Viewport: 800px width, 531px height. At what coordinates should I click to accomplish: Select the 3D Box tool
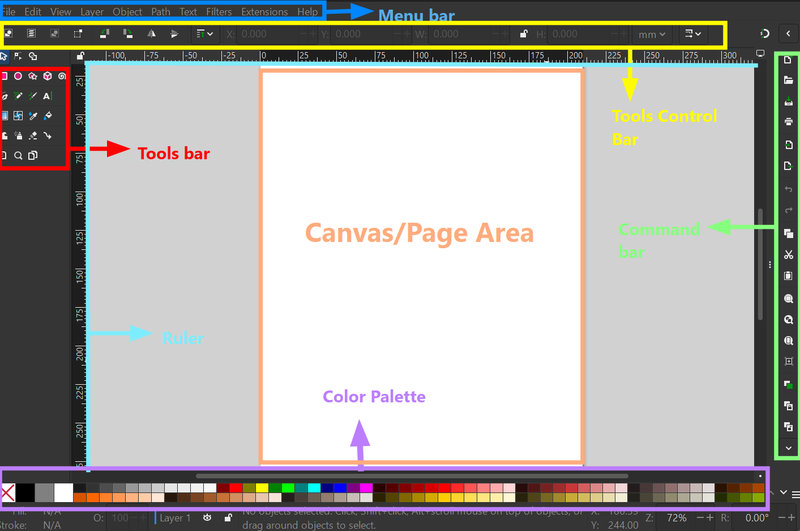click(47, 76)
